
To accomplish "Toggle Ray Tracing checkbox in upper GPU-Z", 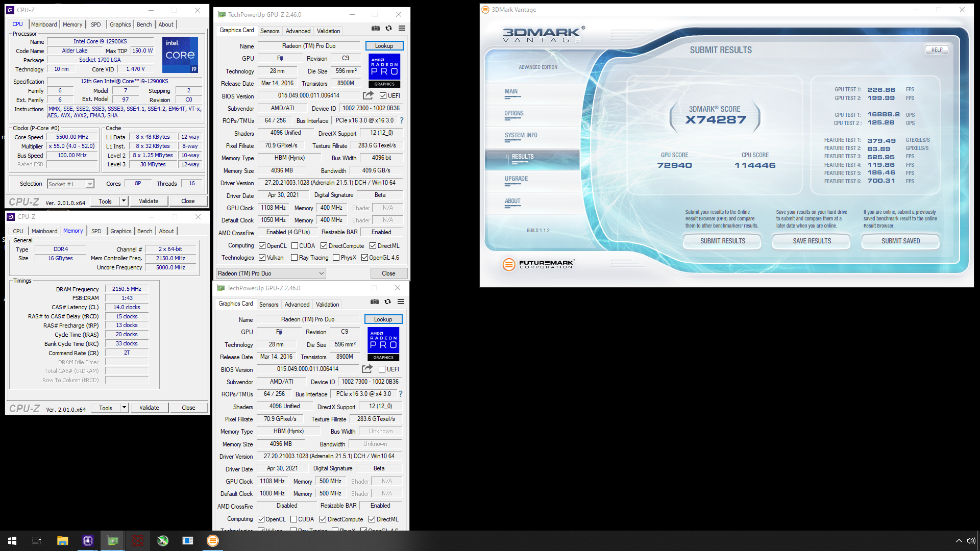I will [x=294, y=258].
